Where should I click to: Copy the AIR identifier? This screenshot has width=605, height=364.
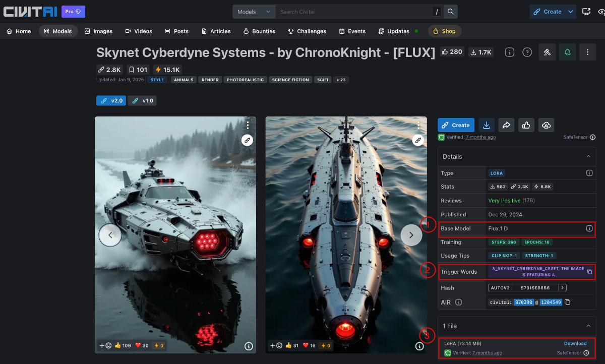coord(567,302)
